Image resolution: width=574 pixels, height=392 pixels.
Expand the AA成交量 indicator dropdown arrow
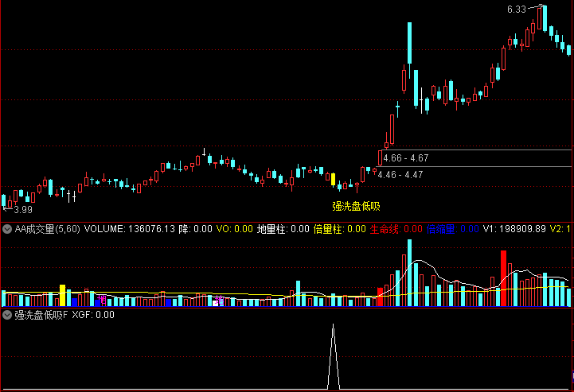pos(7,229)
